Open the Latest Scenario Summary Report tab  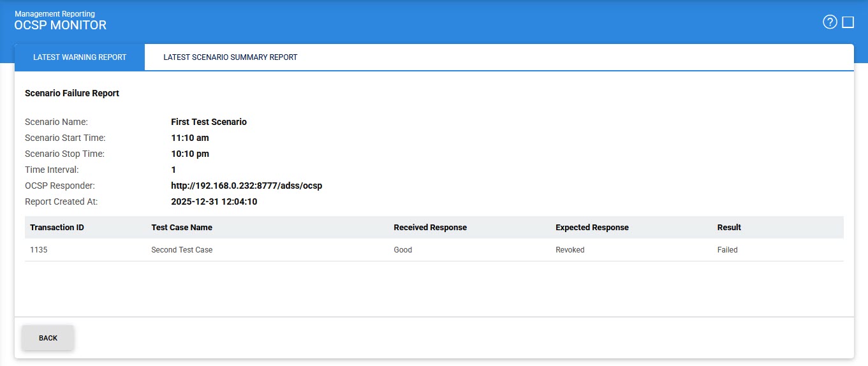click(230, 57)
